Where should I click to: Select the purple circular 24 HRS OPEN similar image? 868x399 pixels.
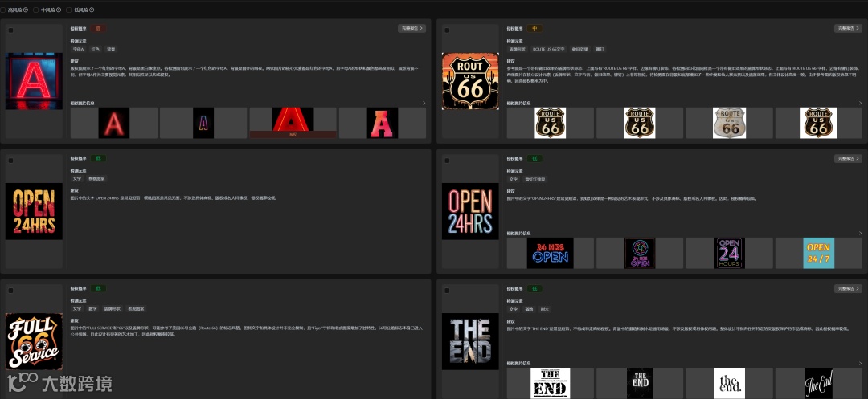pos(640,253)
